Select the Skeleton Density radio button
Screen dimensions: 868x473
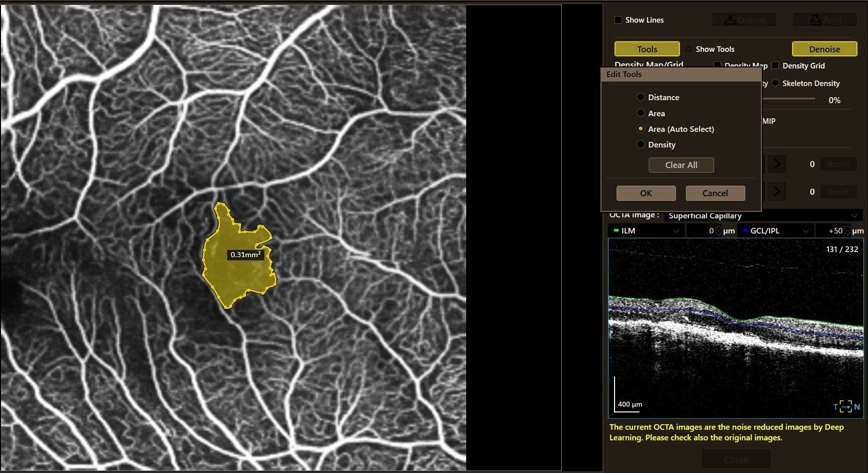(775, 83)
